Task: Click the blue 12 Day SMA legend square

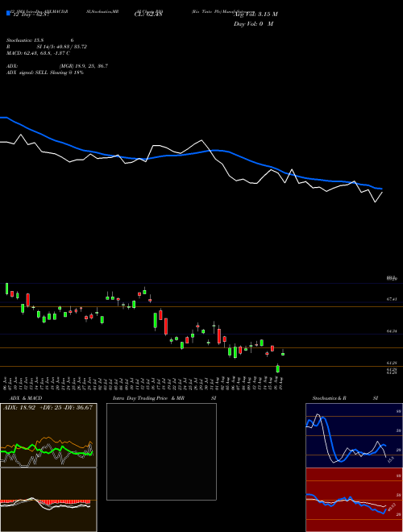Action: [x=9, y=13]
